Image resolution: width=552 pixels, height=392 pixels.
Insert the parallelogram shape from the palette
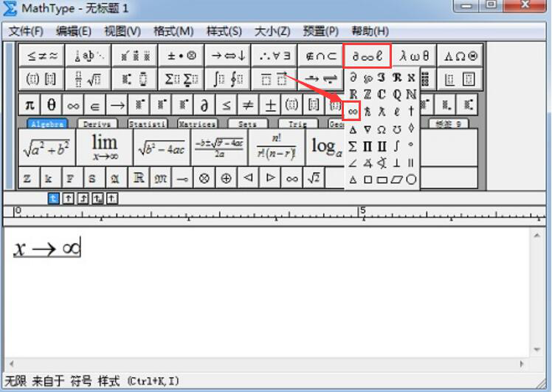point(396,180)
